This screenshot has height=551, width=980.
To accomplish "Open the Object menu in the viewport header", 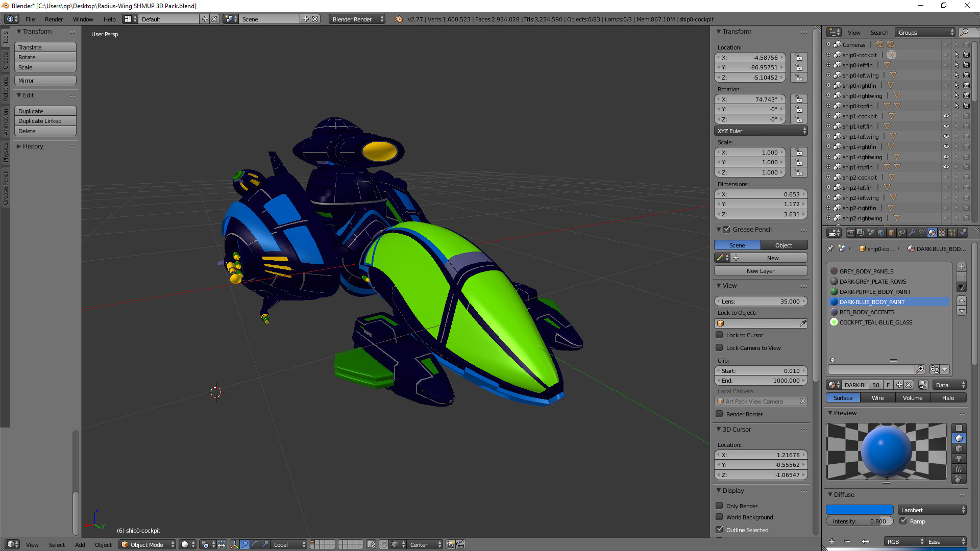I will click(103, 545).
